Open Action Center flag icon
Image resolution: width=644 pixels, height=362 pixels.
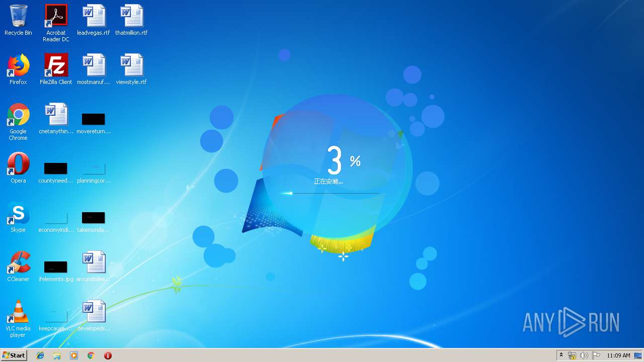click(x=596, y=355)
